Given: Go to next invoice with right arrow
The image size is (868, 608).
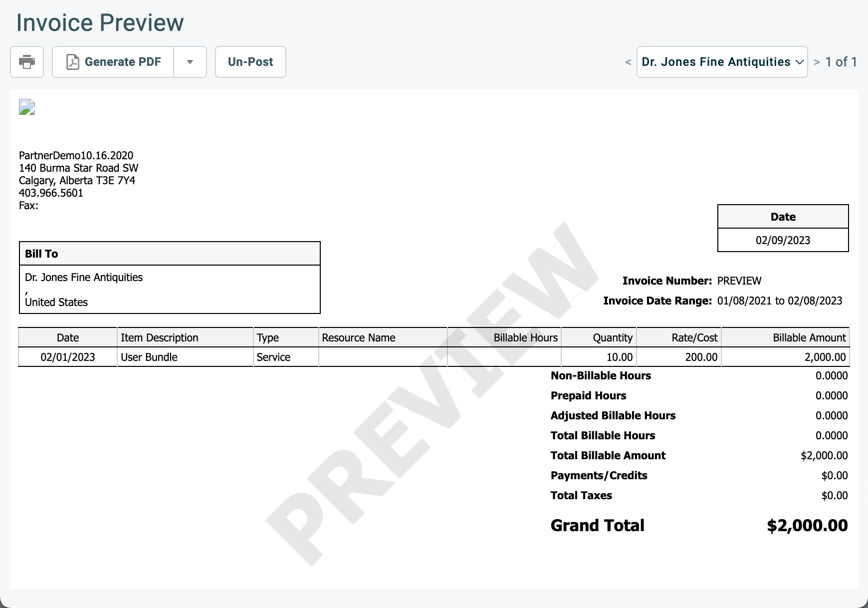Looking at the screenshot, I should click(817, 62).
